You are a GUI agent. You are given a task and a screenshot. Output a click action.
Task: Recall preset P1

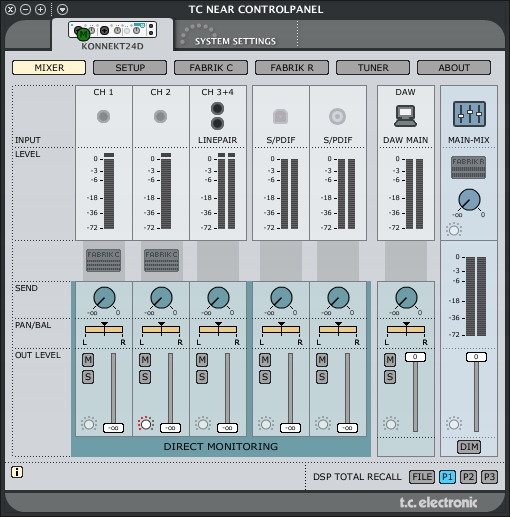(x=447, y=477)
